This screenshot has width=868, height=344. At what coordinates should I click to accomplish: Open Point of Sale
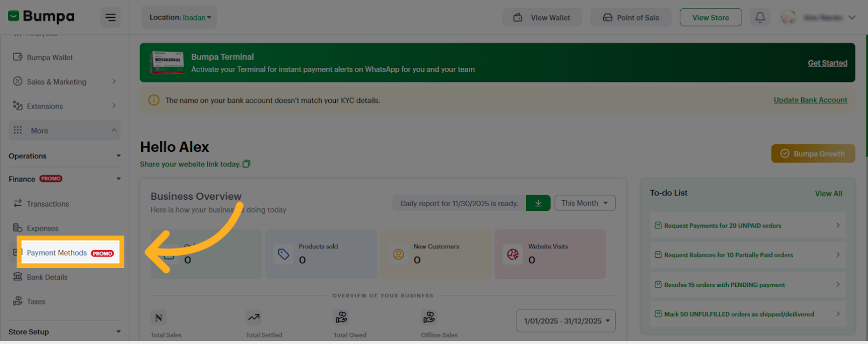click(x=631, y=17)
